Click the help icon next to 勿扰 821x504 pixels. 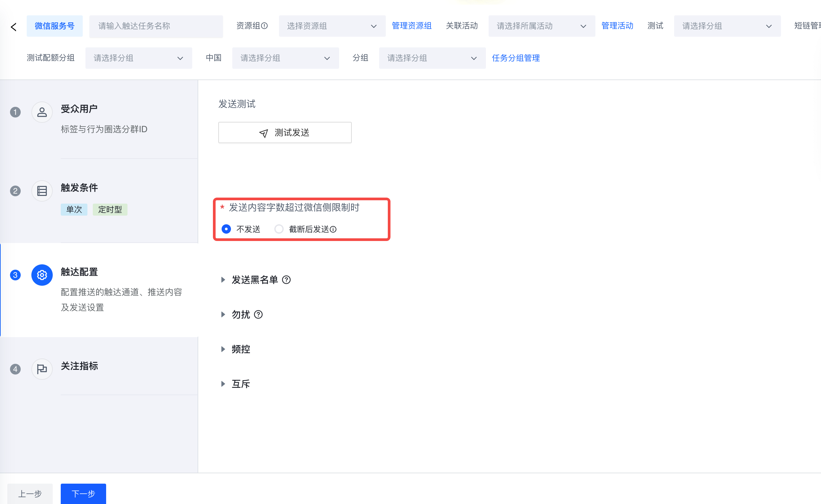click(x=258, y=314)
